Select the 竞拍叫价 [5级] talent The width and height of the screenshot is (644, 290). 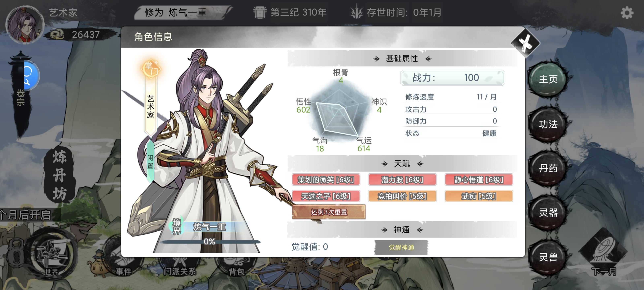coord(402,196)
